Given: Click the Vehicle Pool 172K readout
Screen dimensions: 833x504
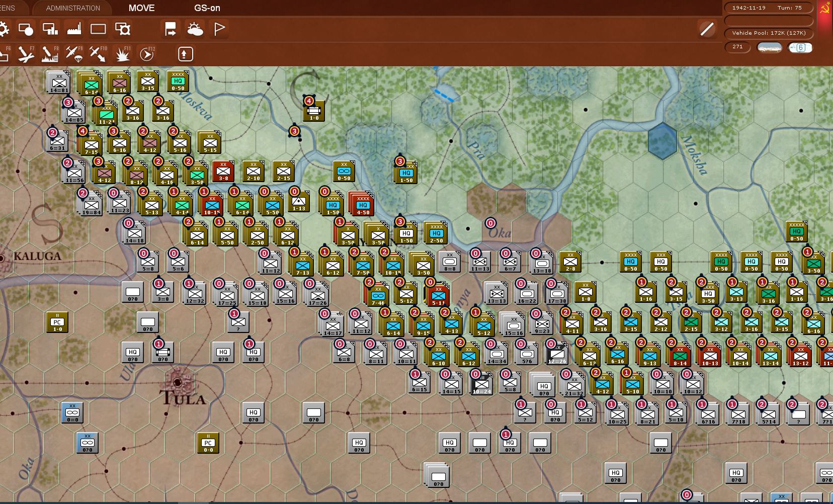Looking at the screenshot, I should [x=769, y=33].
